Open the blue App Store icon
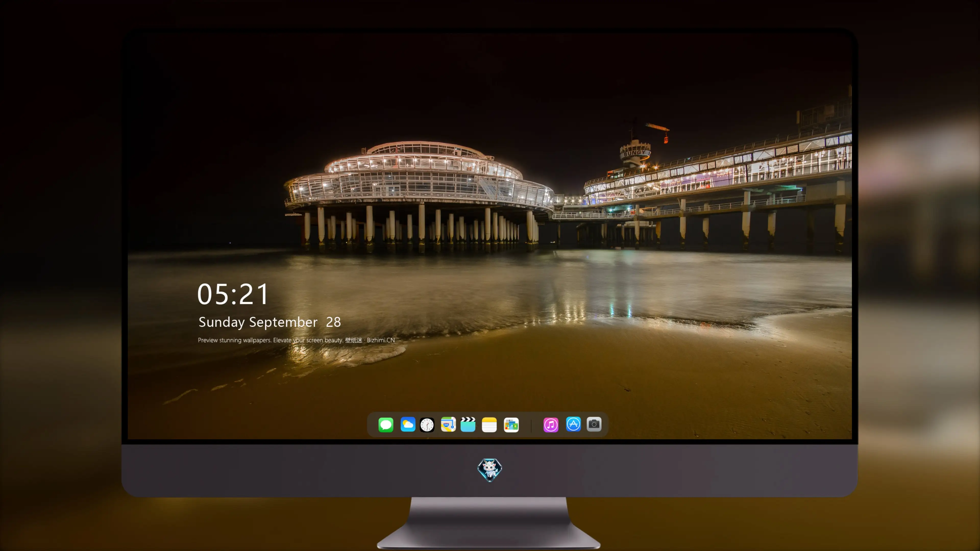This screenshot has width=980, height=551. pyautogui.click(x=573, y=424)
